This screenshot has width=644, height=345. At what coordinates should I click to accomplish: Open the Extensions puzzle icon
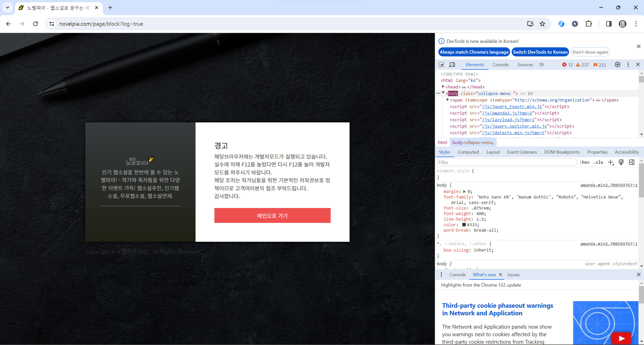(x=589, y=24)
